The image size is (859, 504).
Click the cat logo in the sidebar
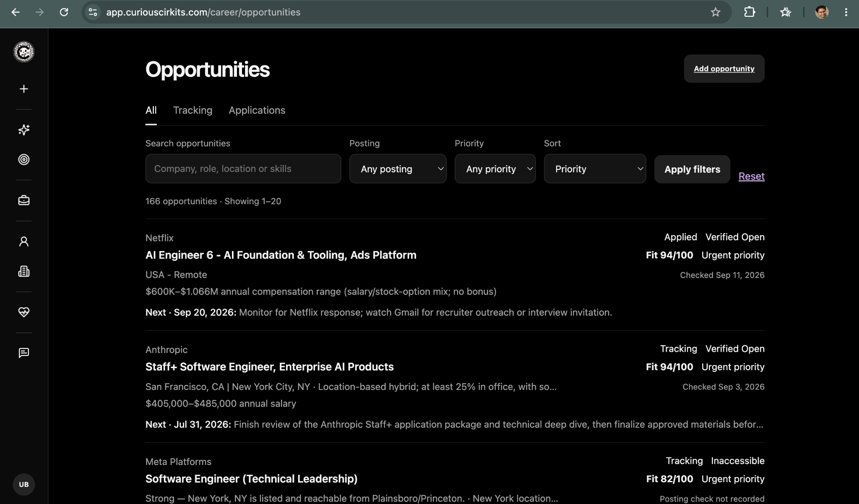click(24, 52)
